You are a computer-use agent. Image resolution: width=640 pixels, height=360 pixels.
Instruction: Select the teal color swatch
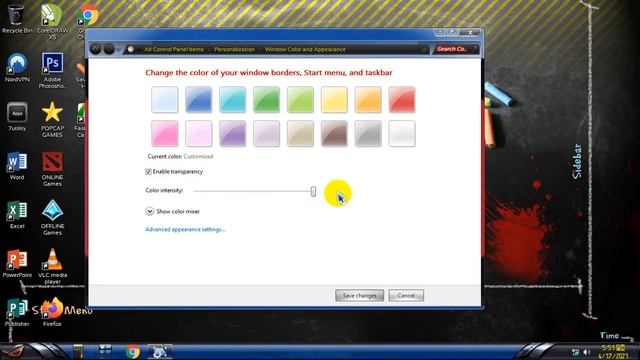point(233,99)
